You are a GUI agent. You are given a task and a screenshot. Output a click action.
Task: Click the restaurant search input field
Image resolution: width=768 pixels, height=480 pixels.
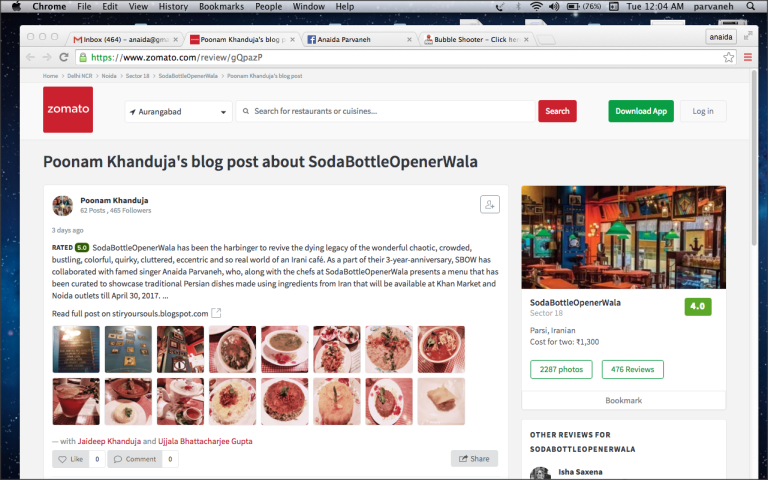pos(386,111)
